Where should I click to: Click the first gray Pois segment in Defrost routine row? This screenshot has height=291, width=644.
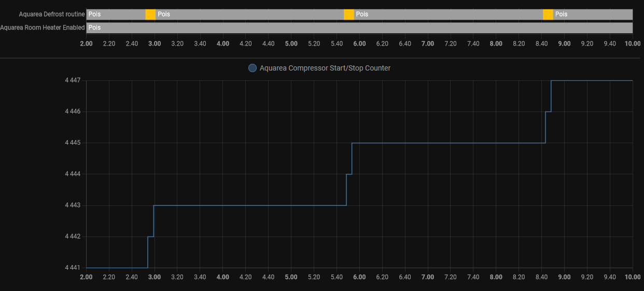pos(116,15)
